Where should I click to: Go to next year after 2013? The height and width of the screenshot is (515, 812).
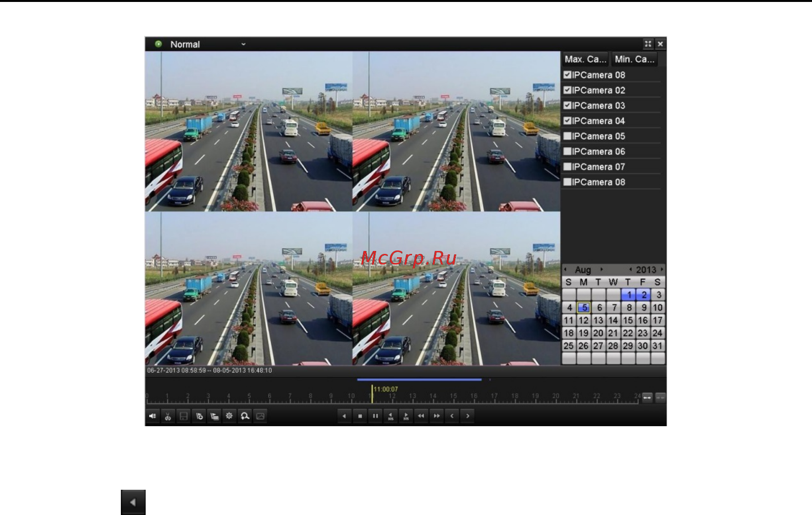662,269
